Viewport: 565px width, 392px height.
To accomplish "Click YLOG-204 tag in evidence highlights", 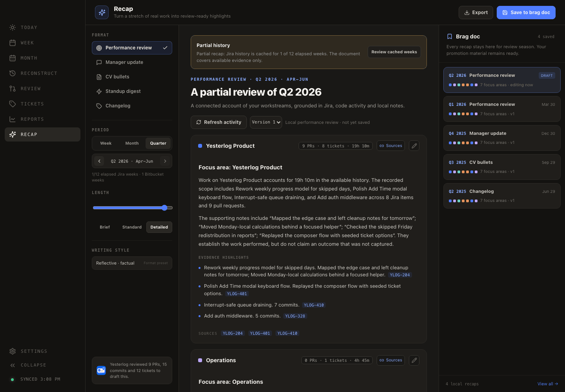I will point(400,275).
